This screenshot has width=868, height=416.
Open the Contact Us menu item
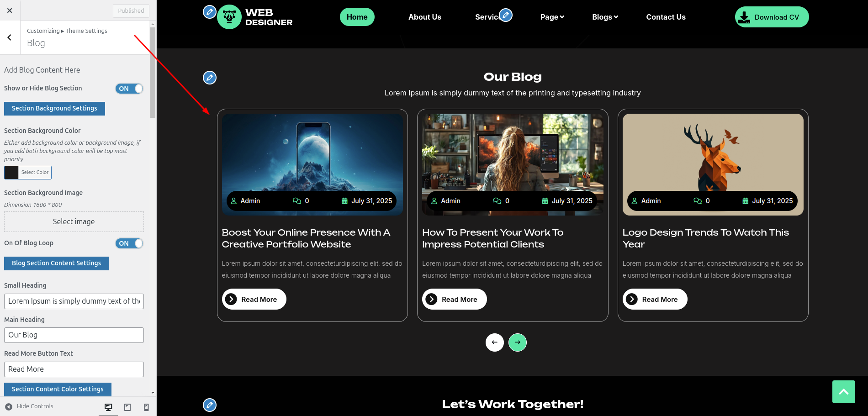coord(665,17)
